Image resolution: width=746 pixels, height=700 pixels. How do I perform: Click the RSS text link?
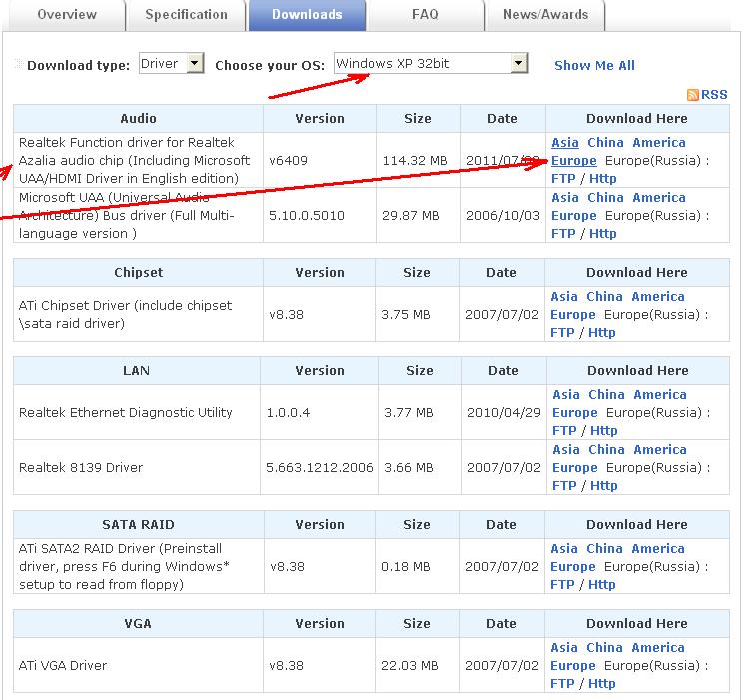[x=714, y=95]
